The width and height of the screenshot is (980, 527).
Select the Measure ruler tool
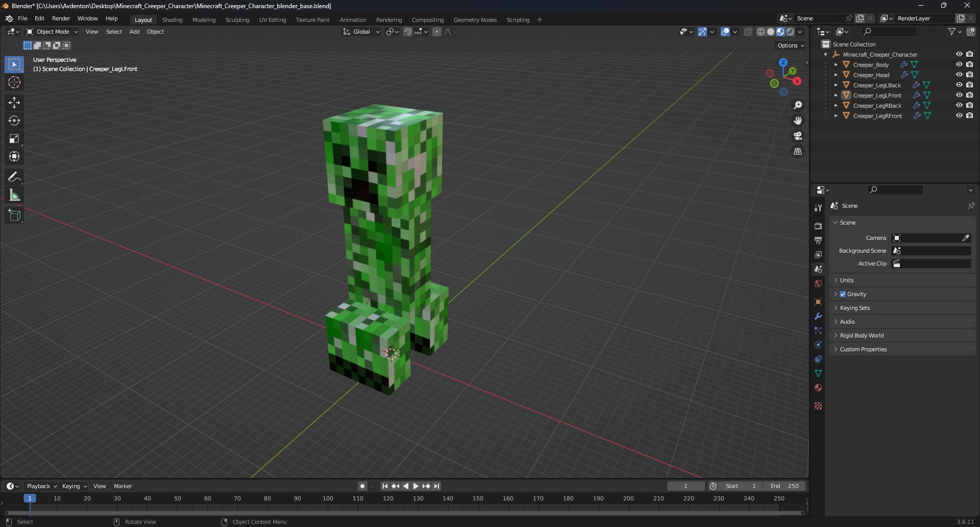point(14,195)
